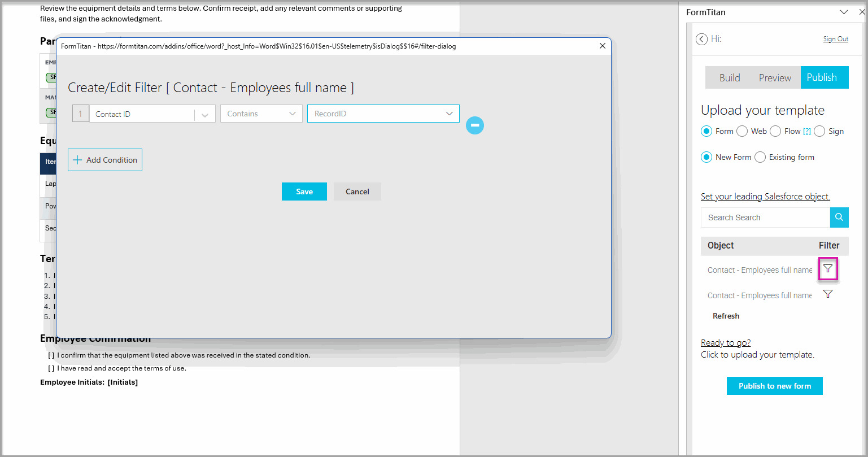Click Publish to new form button
The image size is (868, 457).
coord(775,386)
